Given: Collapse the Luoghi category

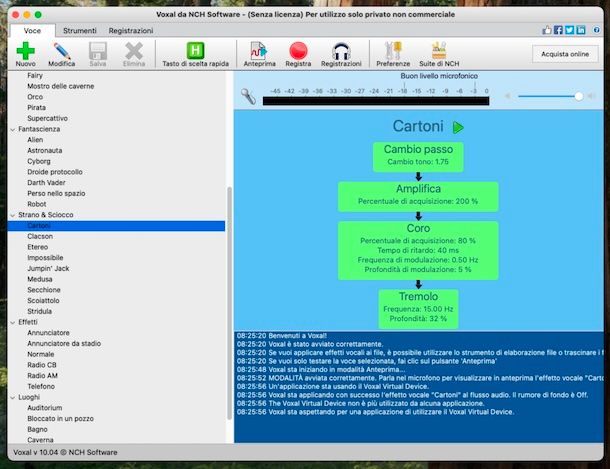Looking at the screenshot, I should [x=13, y=397].
